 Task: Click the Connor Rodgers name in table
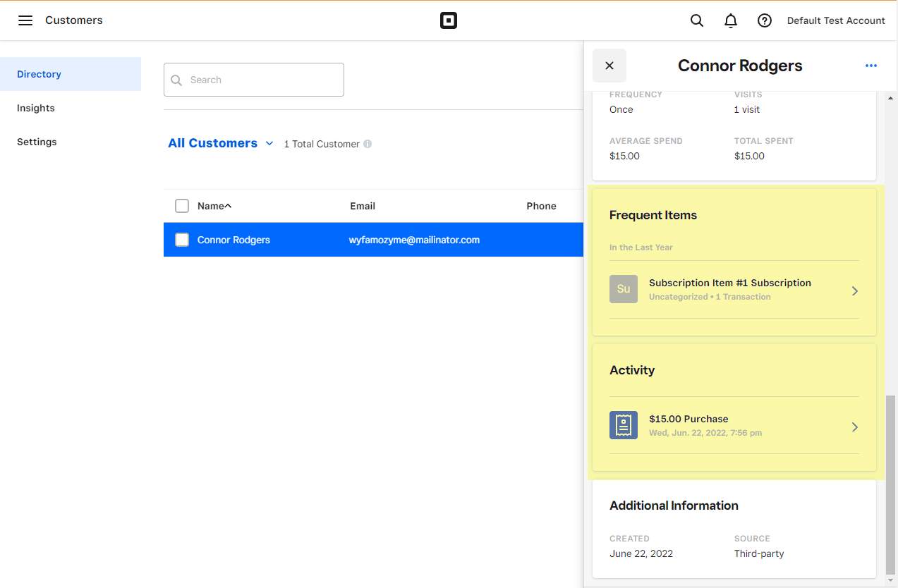tap(233, 240)
